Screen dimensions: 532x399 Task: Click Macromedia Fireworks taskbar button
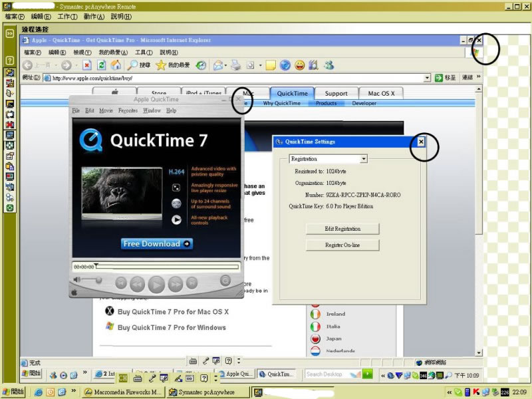(x=123, y=392)
